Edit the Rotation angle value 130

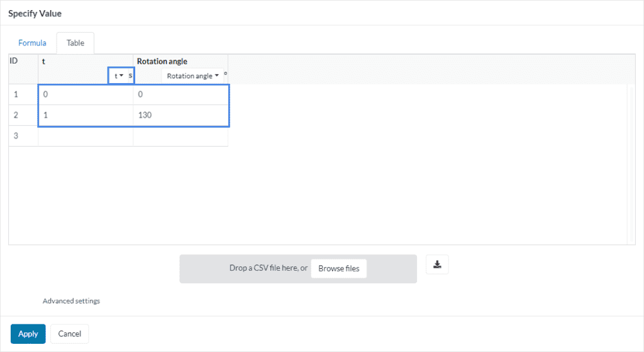(180, 115)
